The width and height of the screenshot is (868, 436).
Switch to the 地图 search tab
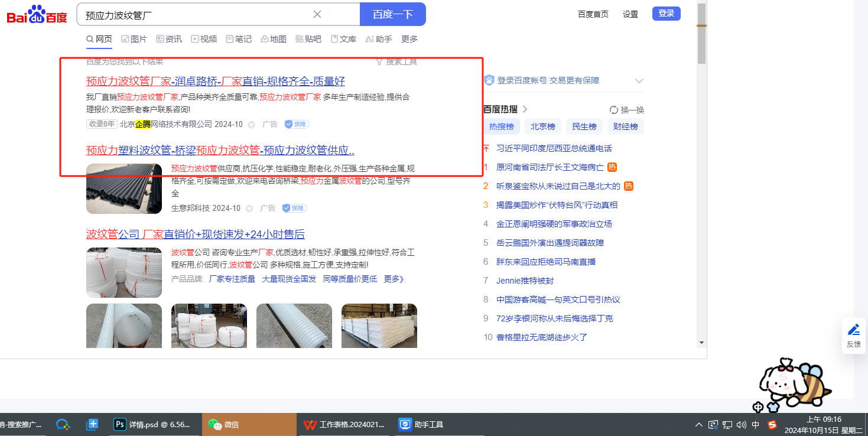[274, 39]
